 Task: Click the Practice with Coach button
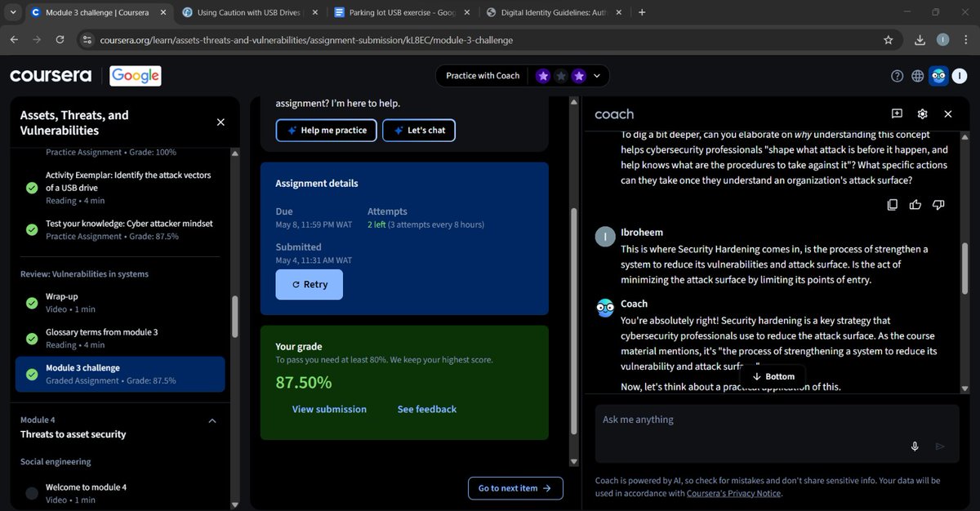point(483,76)
